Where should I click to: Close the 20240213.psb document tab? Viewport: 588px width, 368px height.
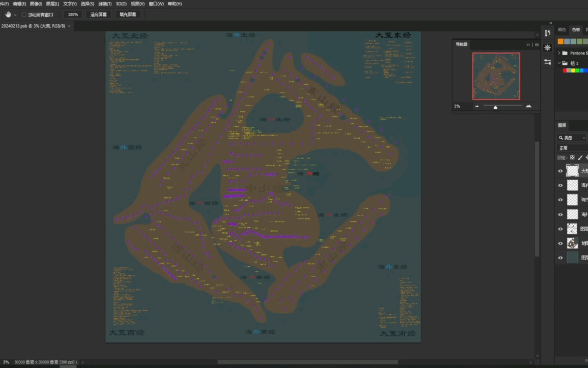69,26
